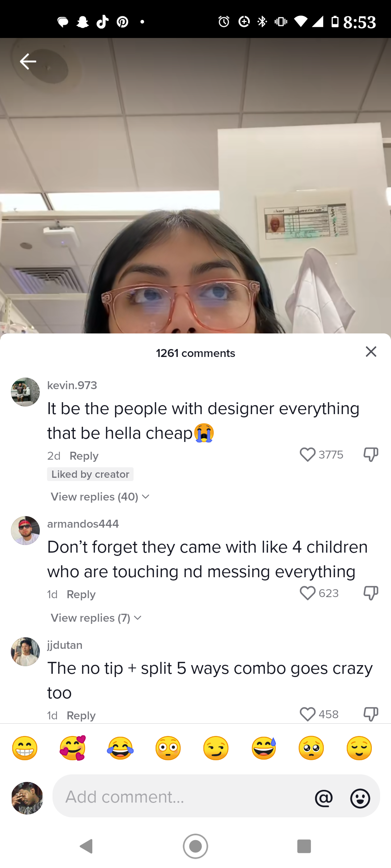The image size is (391, 868).
Task: Tap the Add comment text field
Action: 181,797
